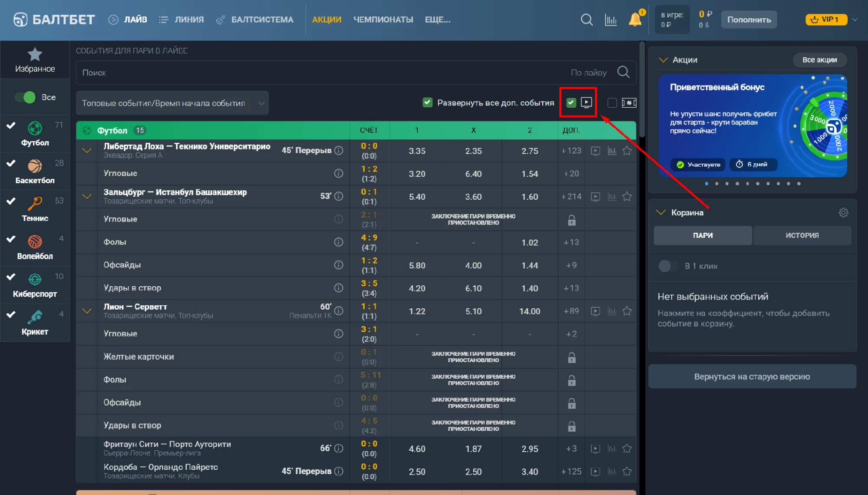Open the notifications bell icon
This screenshot has height=495, width=868.
click(x=635, y=20)
